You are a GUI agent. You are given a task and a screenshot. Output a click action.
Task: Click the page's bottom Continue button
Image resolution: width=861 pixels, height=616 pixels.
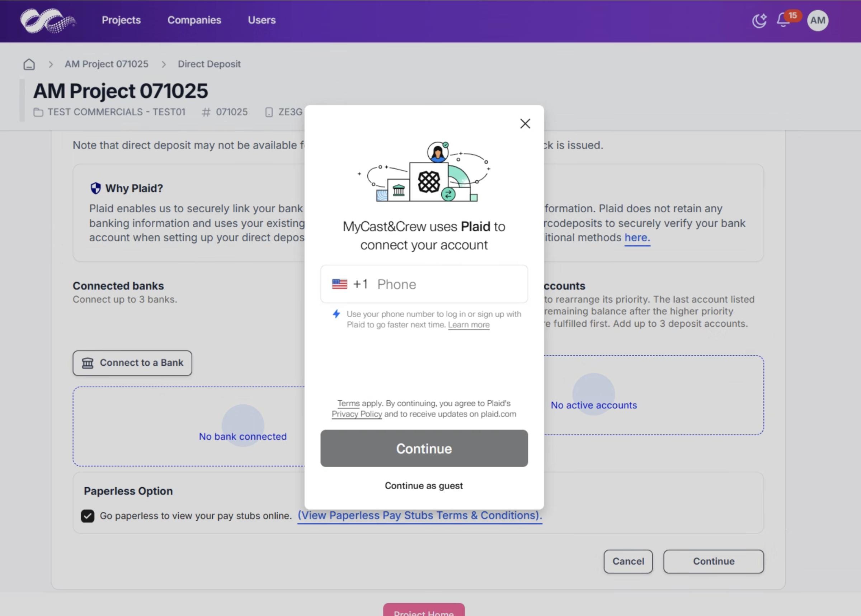(714, 561)
